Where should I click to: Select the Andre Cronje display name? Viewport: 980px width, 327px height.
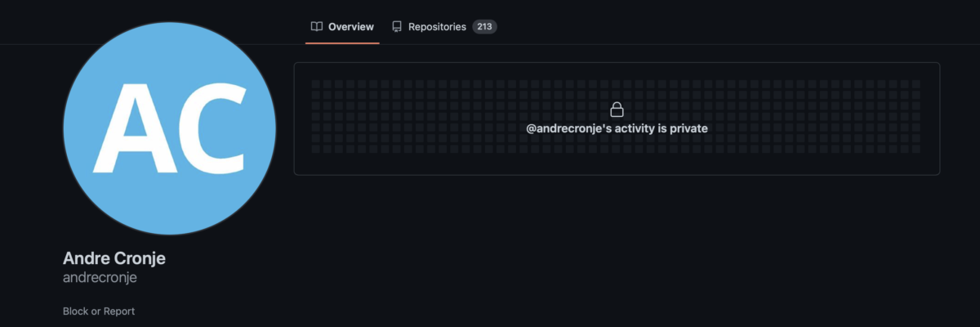click(x=114, y=258)
